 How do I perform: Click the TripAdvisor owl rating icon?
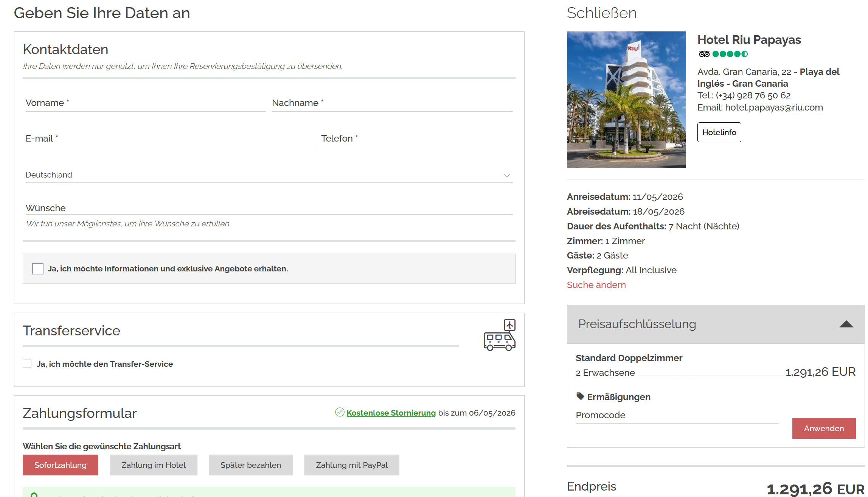[704, 54]
